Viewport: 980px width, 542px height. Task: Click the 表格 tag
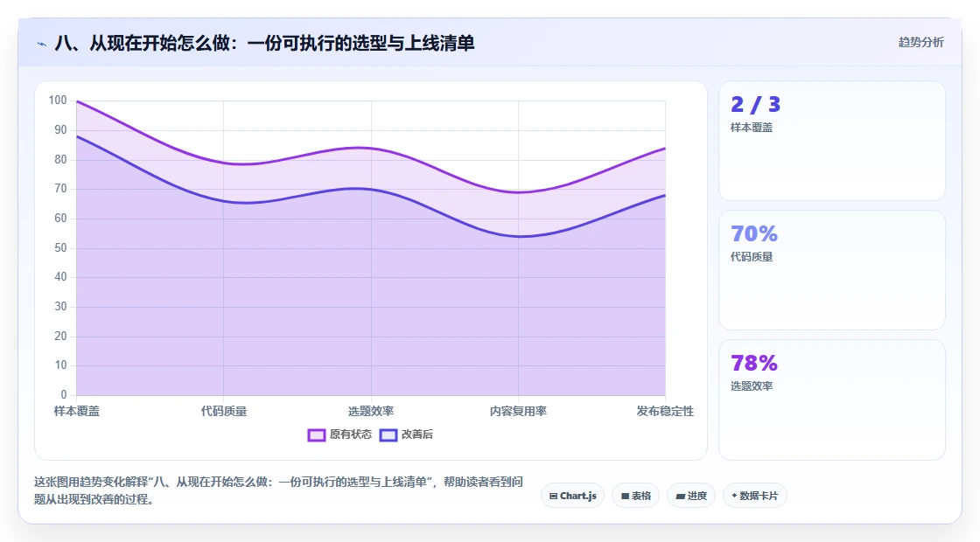click(x=635, y=496)
